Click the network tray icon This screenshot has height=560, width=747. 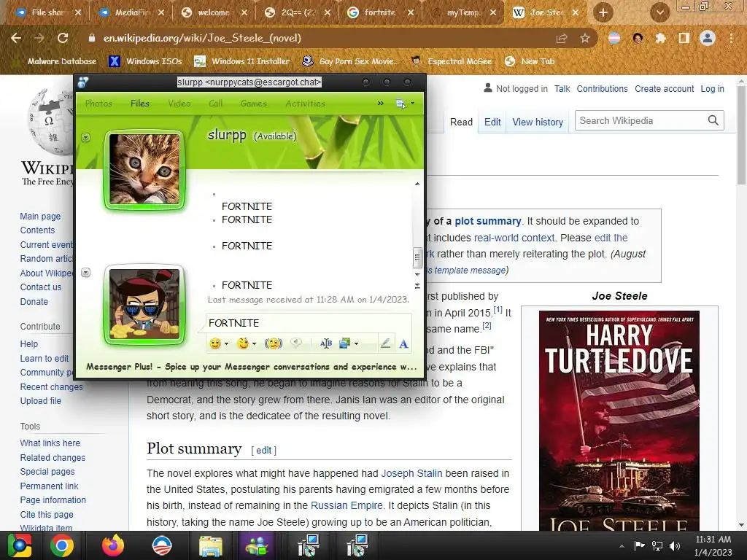point(657,545)
